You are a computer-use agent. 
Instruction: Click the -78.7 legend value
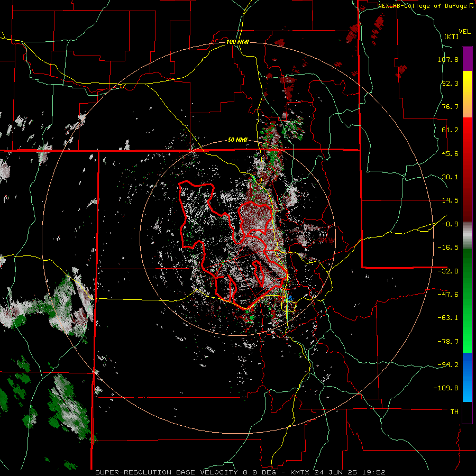[448, 342]
